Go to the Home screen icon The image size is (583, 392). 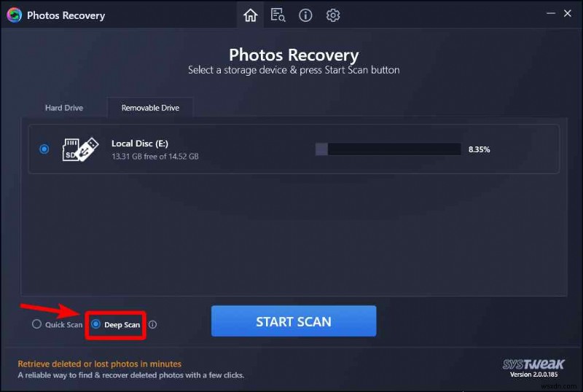(x=250, y=15)
